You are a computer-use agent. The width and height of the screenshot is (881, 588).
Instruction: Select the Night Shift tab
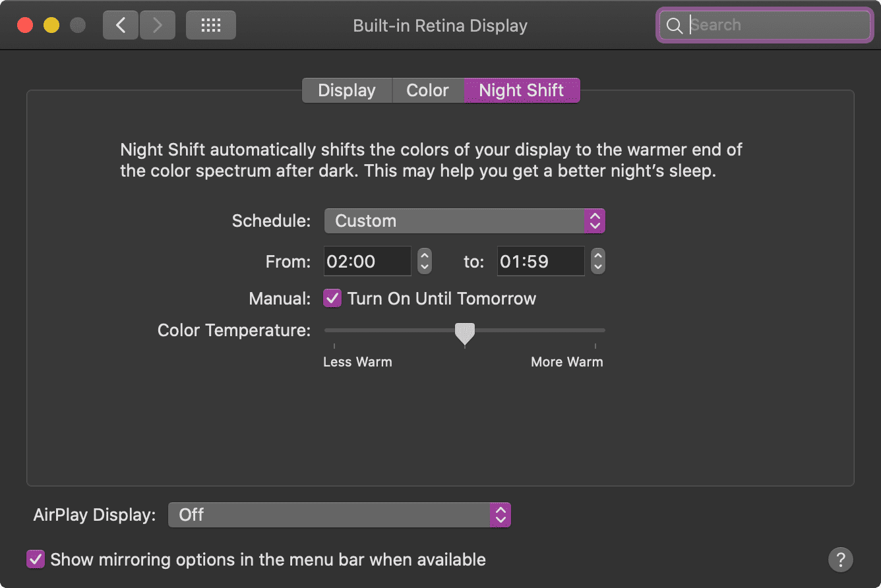(x=522, y=90)
